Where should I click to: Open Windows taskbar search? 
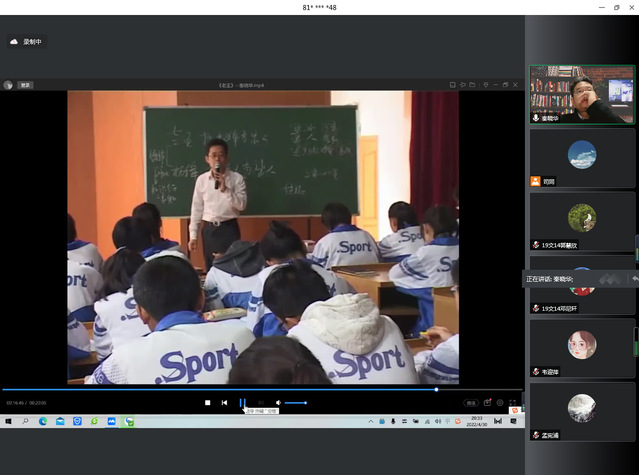pos(25,421)
